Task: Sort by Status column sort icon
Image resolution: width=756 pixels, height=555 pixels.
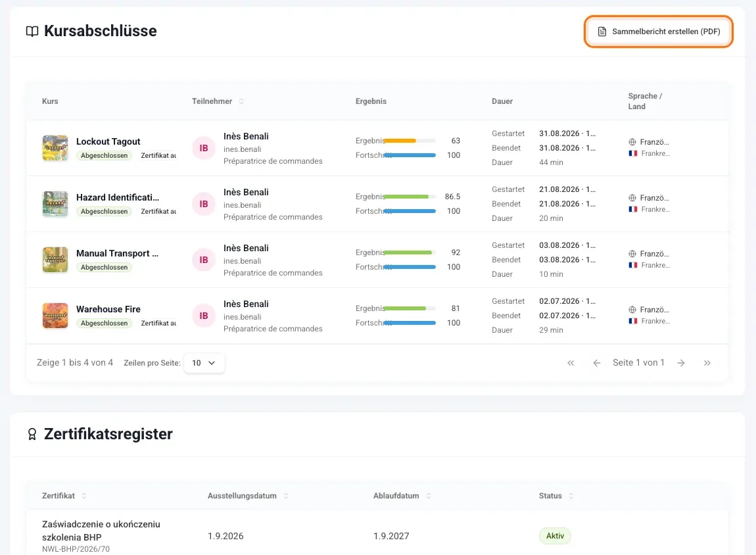Action: click(x=571, y=496)
